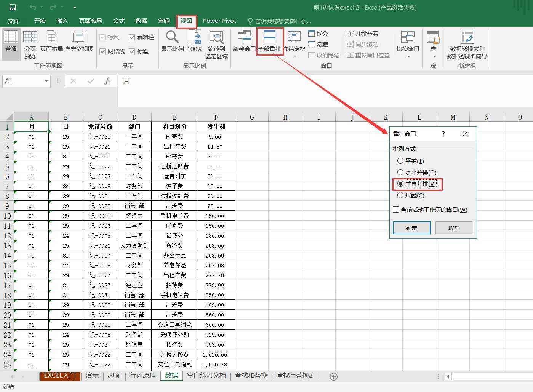This screenshot has width=533, height=392.
Task: Open the Macros (宏) dropdown
Action: tap(433, 45)
